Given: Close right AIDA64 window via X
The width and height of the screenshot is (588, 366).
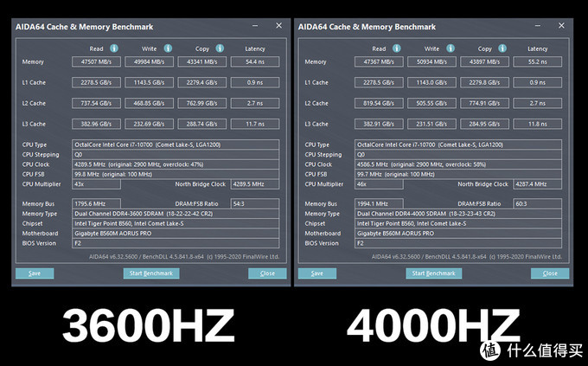Looking at the screenshot, I should (x=561, y=26).
